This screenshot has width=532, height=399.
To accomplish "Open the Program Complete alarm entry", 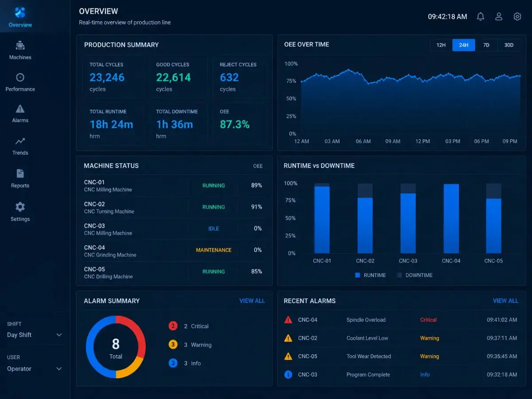I will coord(401,375).
